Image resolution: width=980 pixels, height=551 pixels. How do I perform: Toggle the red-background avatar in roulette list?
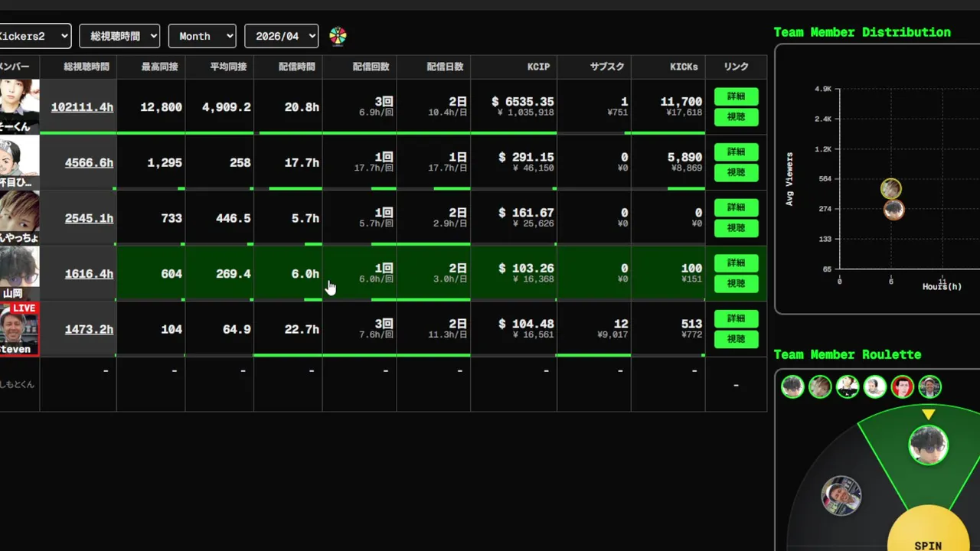click(903, 386)
